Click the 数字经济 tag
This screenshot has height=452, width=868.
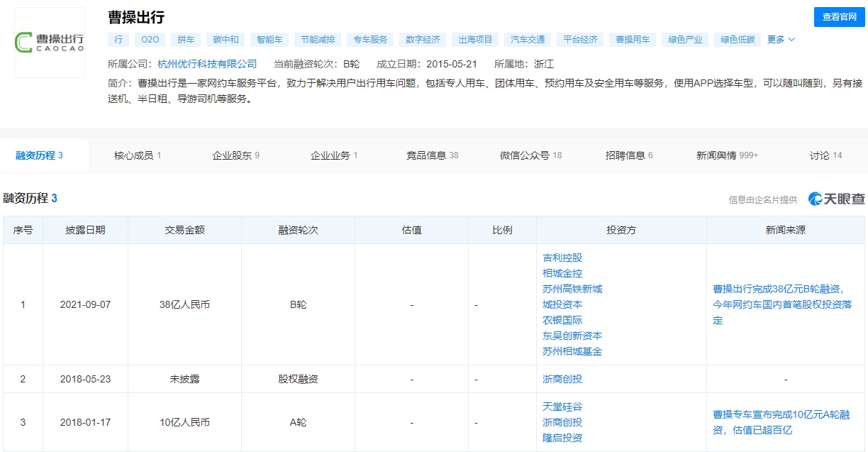pyautogui.click(x=423, y=40)
